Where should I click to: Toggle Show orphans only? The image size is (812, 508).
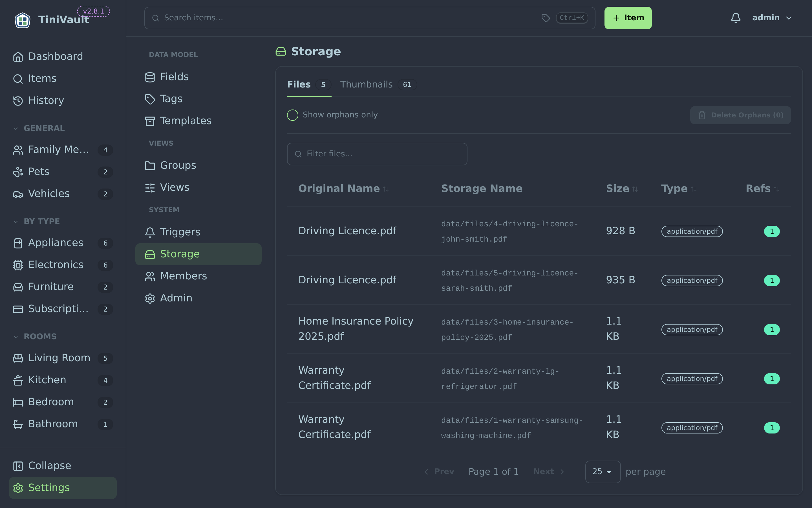pos(292,115)
